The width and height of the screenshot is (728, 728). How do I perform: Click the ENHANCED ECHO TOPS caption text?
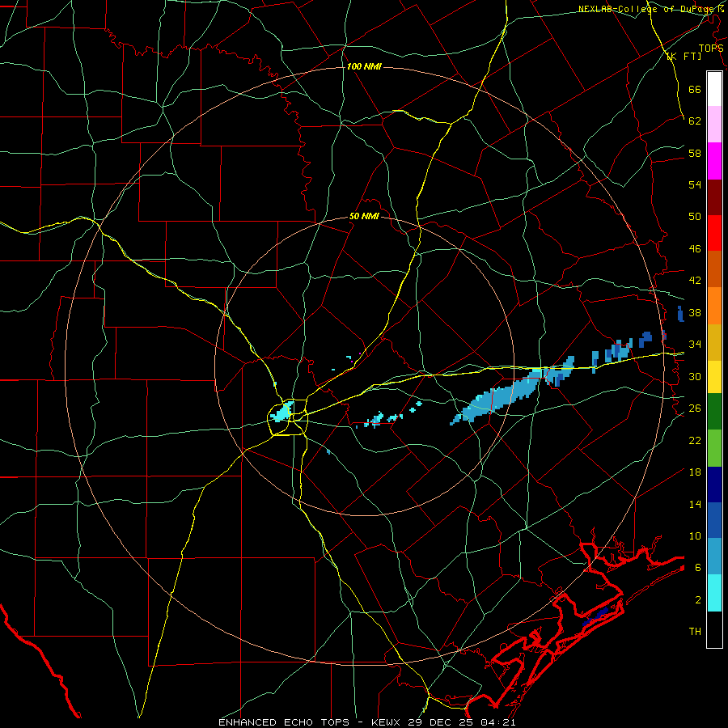coord(284,722)
